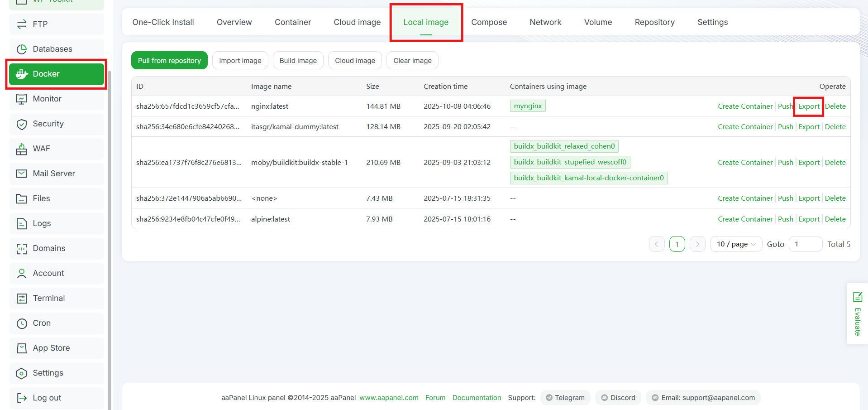Export the itasgr/kamal-dummy:latest image
The width and height of the screenshot is (868, 410).
point(809,127)
